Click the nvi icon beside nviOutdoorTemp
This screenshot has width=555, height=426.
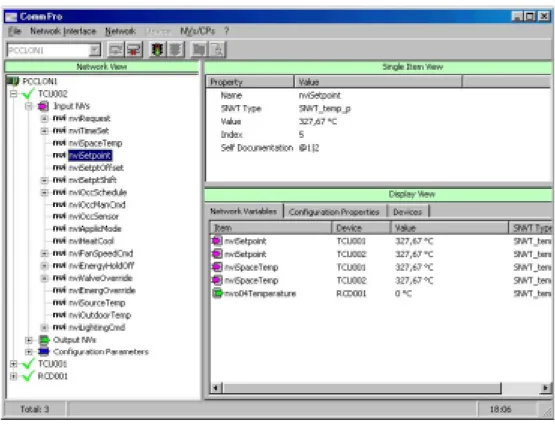click(59, 315)
